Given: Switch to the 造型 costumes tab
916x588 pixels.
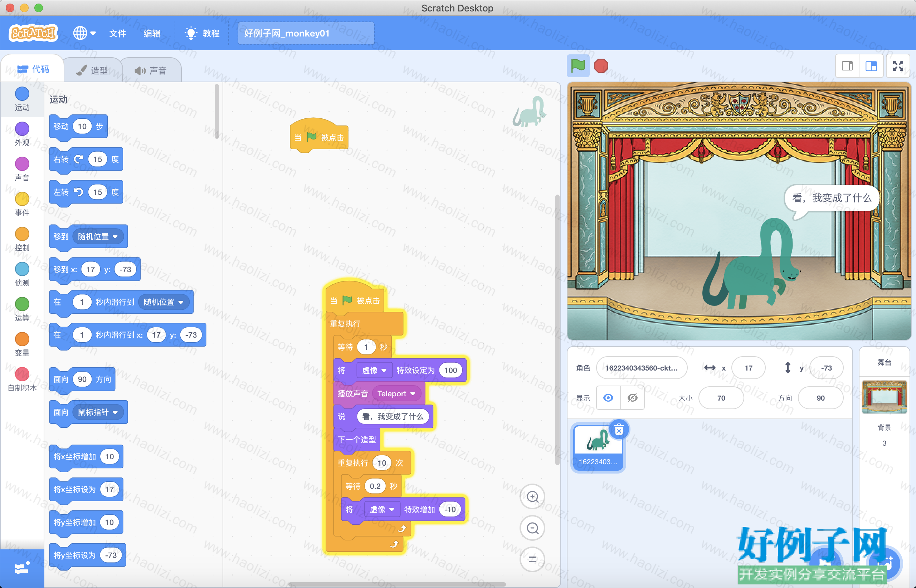Looking at the screenshot, I should [92, 70].
